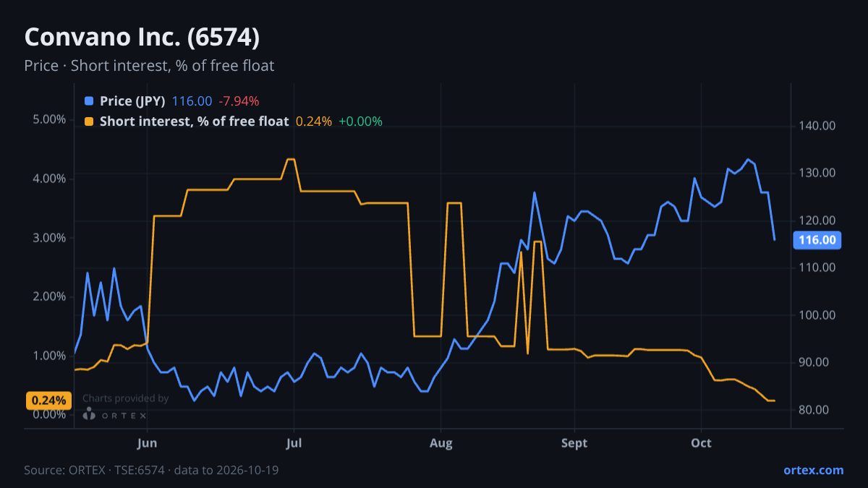This screenshot has height=488, width=868.
Task: Click the +0.00% short interest change value
Action: click(360, 121)
